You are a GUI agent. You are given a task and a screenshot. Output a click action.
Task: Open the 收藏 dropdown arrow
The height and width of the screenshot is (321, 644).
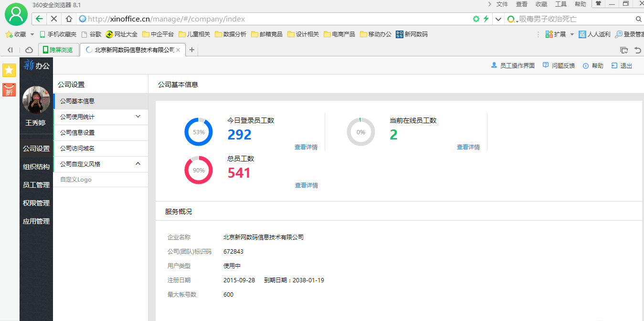[32, 34]
